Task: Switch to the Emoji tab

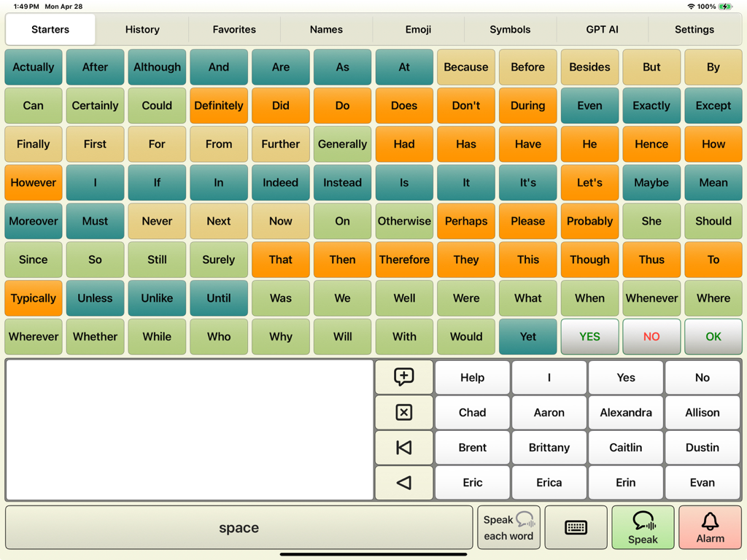Action: [417, 29]
